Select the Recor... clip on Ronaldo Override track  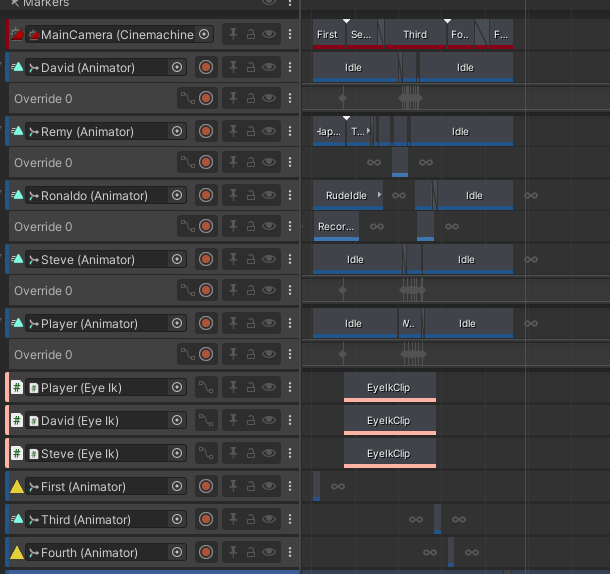(336, 226)
